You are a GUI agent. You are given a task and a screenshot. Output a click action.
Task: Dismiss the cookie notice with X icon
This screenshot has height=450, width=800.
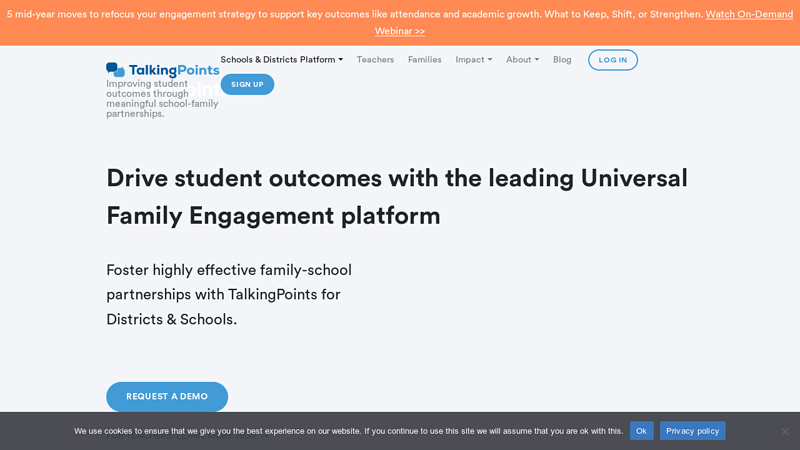click(785, 431)
